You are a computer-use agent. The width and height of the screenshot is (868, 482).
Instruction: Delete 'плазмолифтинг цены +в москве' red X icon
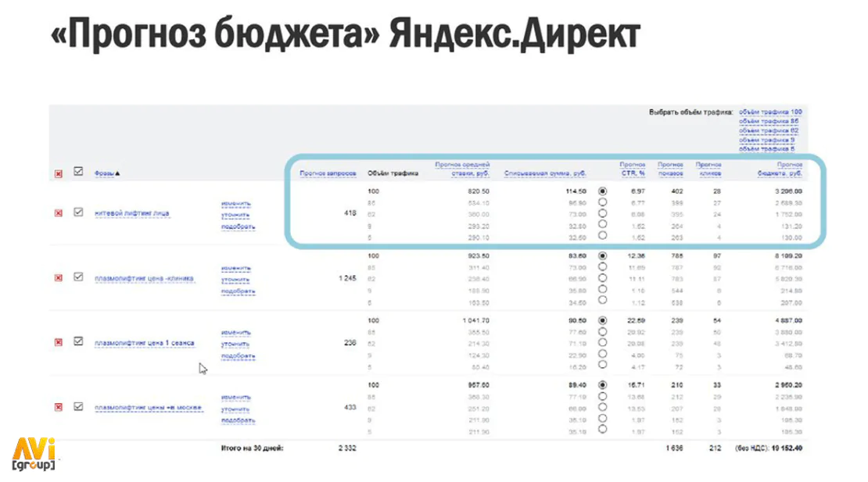coord(58,407)
